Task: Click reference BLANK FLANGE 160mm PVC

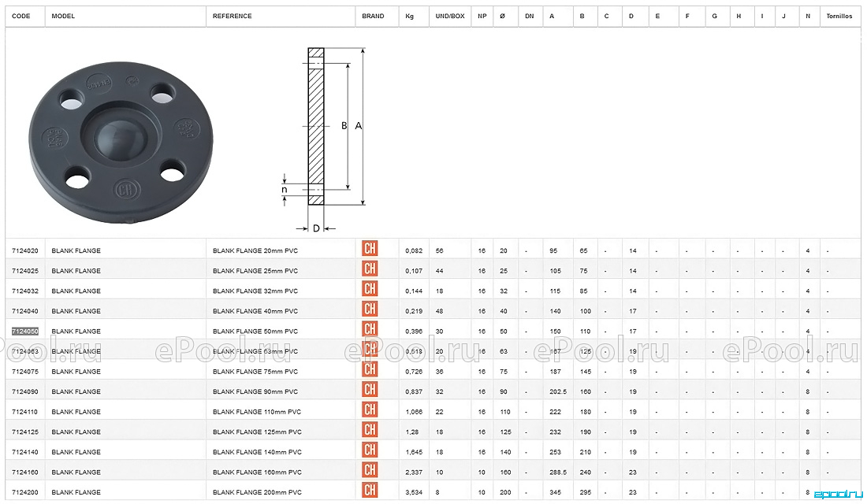Action: (257, 472)
